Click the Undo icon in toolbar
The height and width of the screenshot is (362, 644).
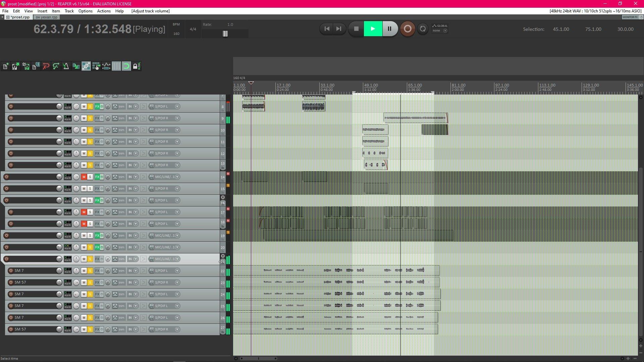46,66
